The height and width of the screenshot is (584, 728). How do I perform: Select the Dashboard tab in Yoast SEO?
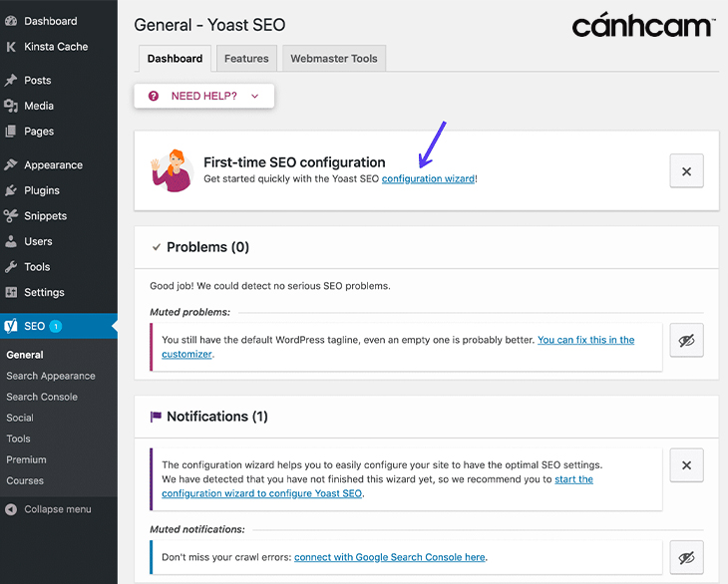point(176,59)
